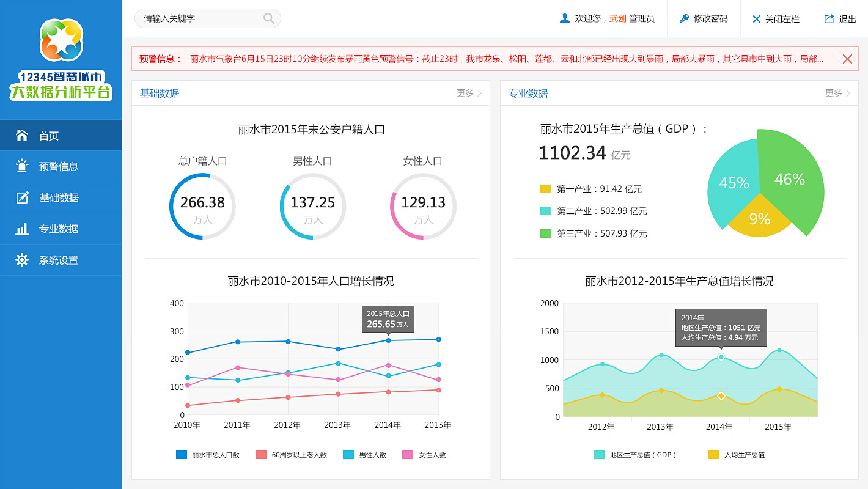Click the 专业数据 panel title
The image size is (868, 489).
(528, 93)
